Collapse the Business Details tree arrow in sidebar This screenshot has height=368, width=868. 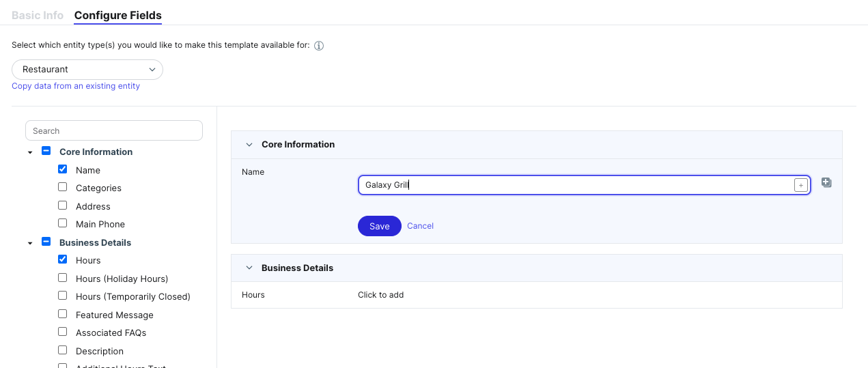point(30,243)
